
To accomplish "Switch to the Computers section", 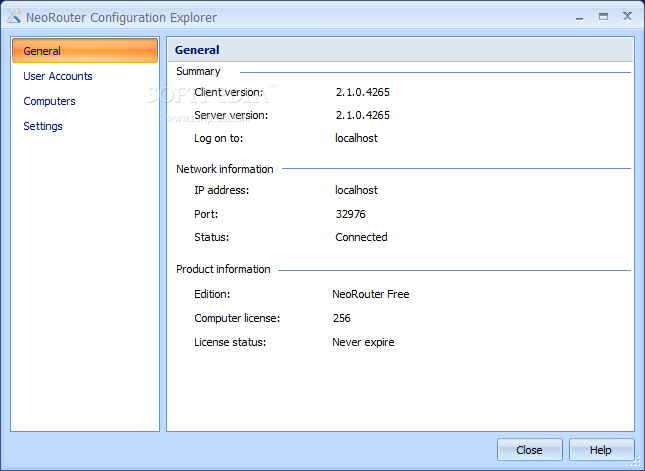I will (x=49, y=101).
